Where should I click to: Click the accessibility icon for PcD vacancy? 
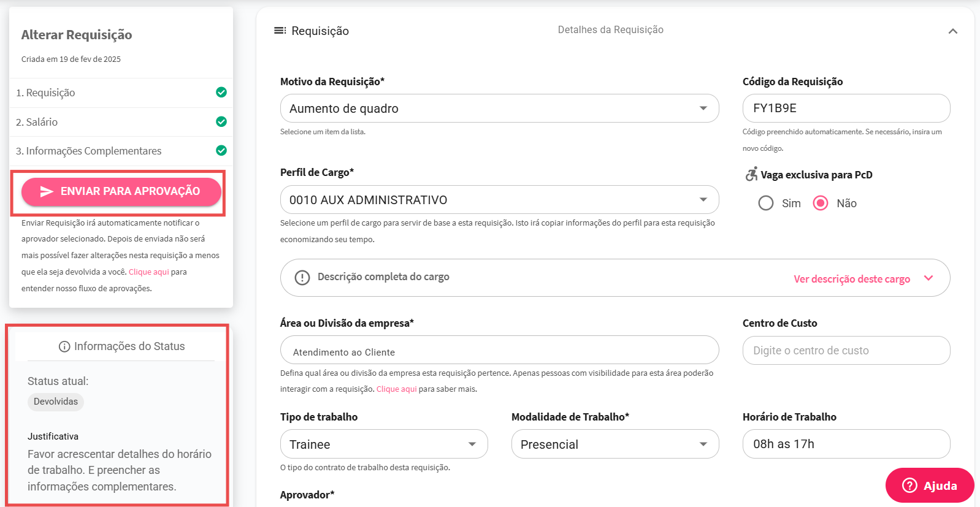point(751,175)
